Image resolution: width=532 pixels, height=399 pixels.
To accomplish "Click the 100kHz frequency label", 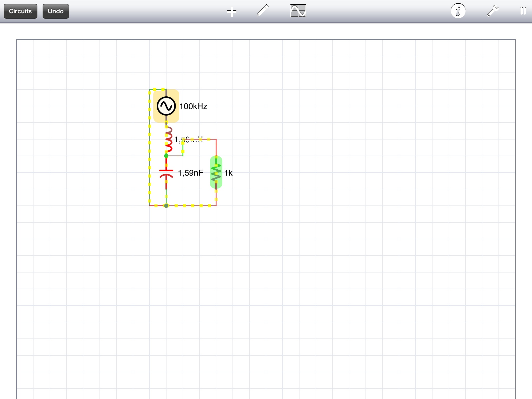I will point(193,107).
